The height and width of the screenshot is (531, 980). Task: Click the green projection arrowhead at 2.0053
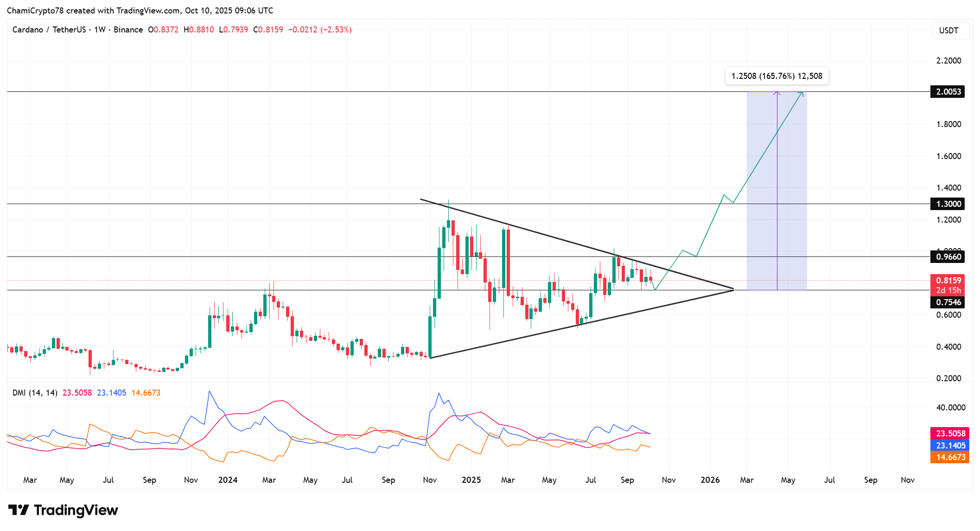click(802, 93)
